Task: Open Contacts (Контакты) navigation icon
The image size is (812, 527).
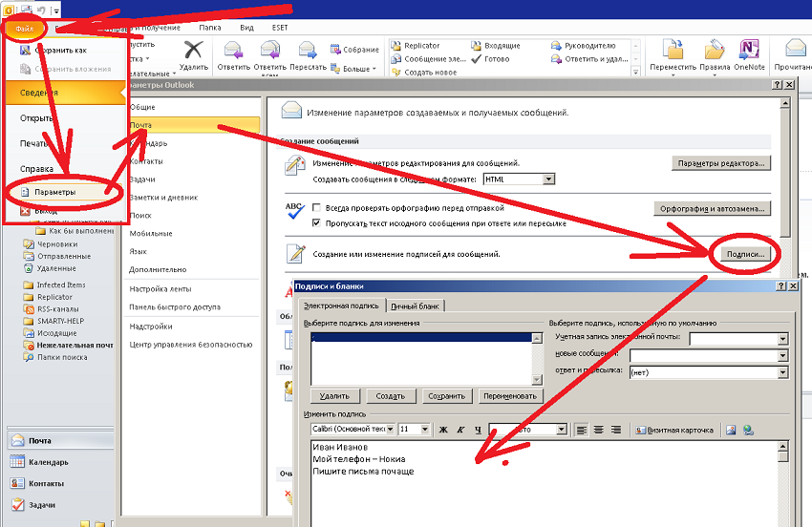Action: coord(17,483)
